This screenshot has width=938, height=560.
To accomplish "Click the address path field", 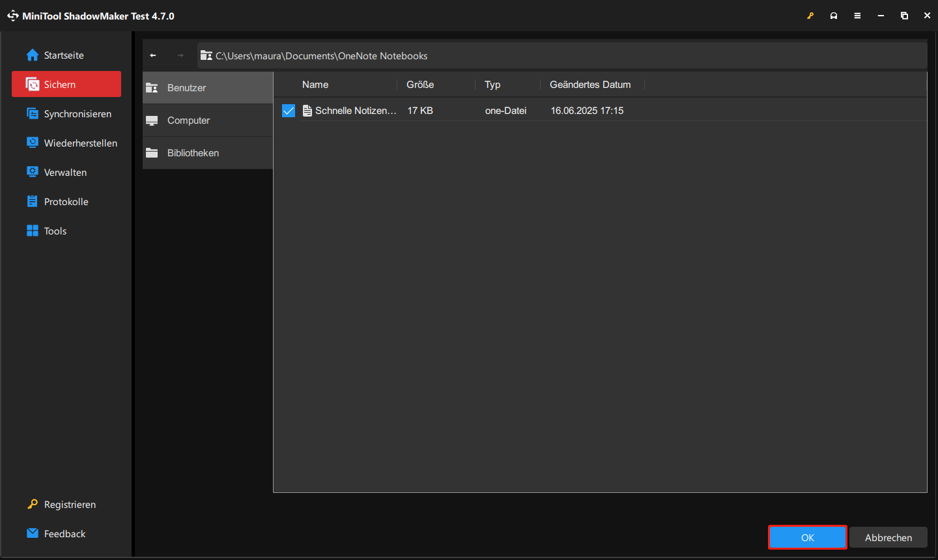I will [562, 56].
